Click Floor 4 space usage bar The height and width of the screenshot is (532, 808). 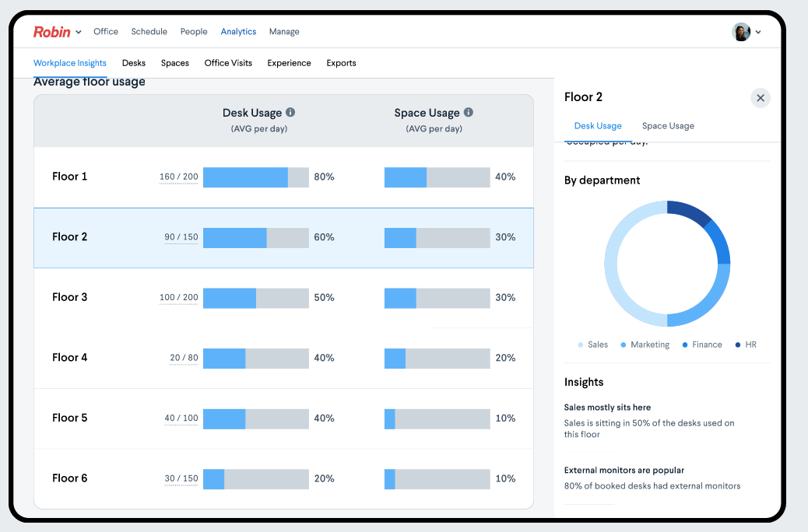tap(437, 359)
